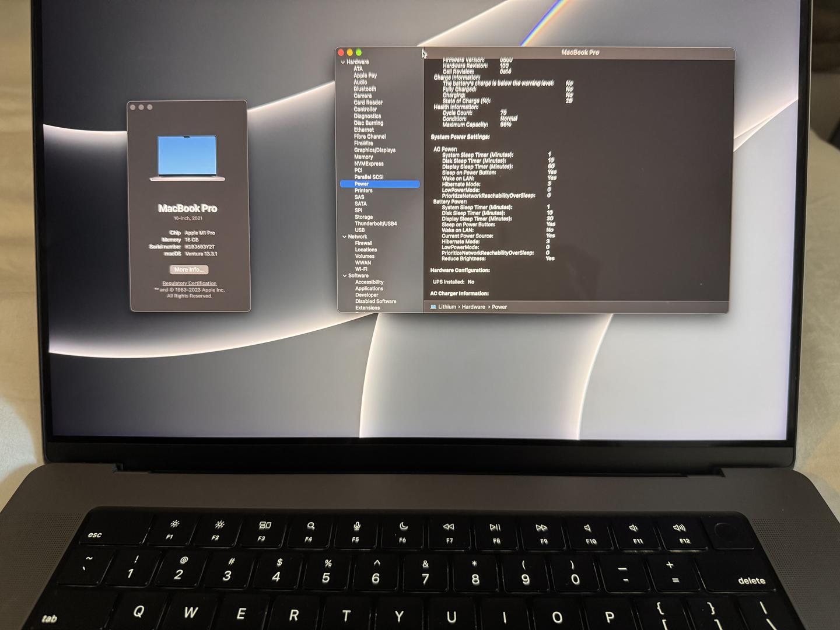Click Lithium in the path bar

coord(447,307)
